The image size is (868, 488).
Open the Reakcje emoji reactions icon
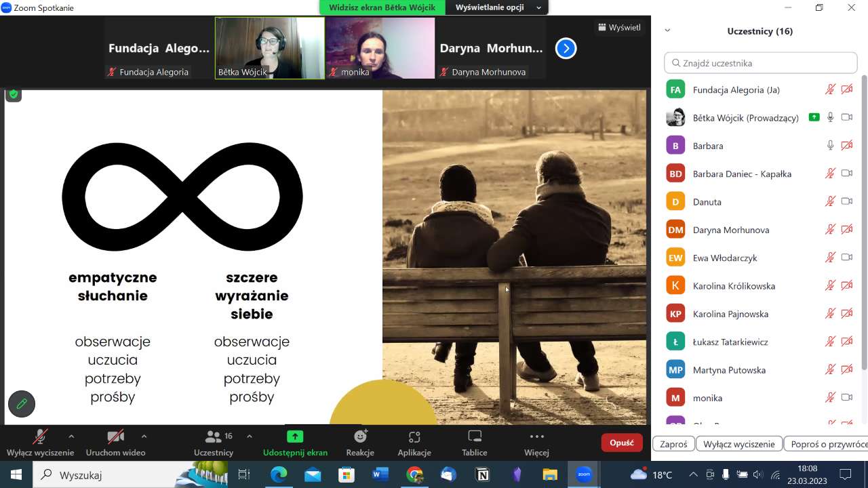(360, 437)
